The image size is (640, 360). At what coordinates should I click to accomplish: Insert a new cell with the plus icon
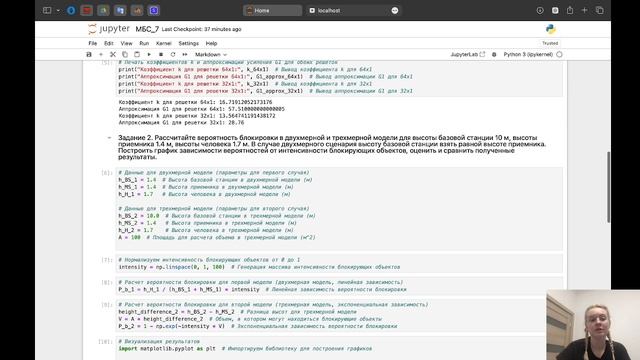101,54
